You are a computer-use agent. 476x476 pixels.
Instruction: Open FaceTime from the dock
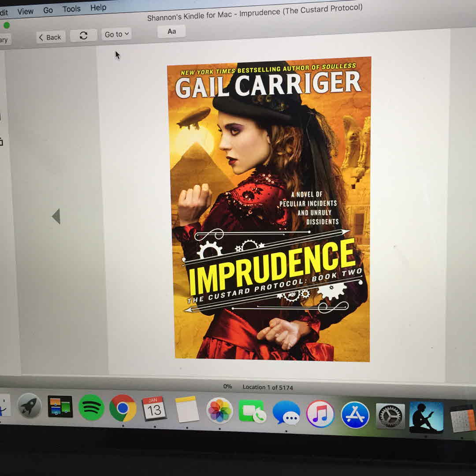252,412
